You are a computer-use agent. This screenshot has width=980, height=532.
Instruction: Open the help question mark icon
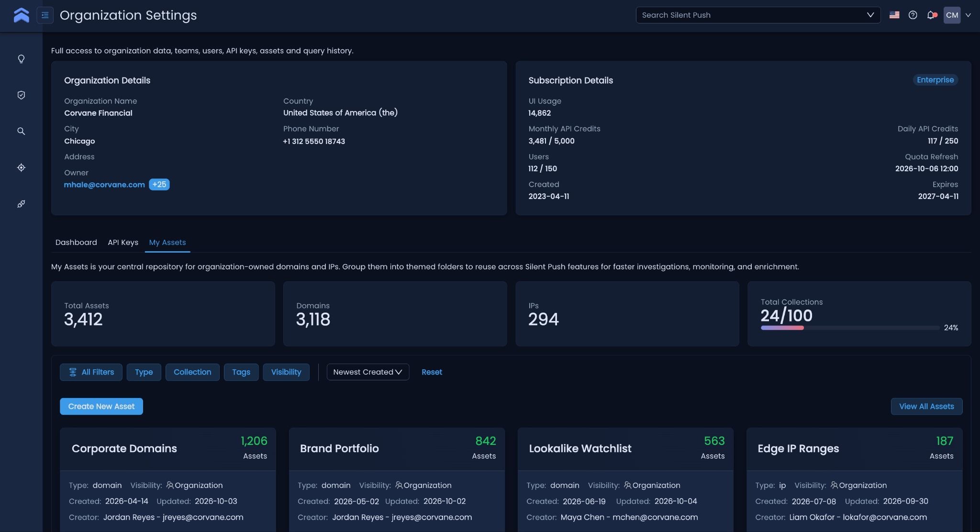point(913,15)
